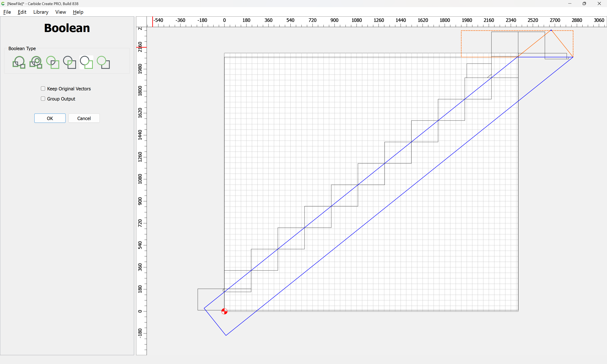Expand the Library menu
The image size is (607, 364).
[x=41, y=12]
